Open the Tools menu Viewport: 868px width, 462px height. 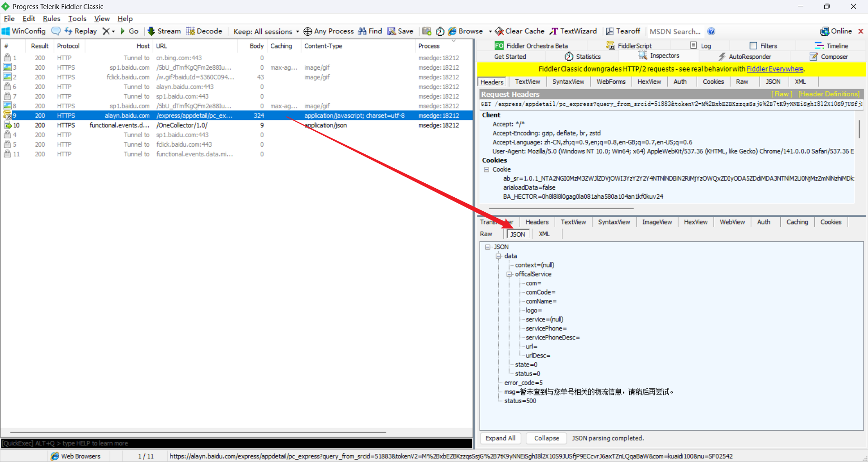pos(77,19)
